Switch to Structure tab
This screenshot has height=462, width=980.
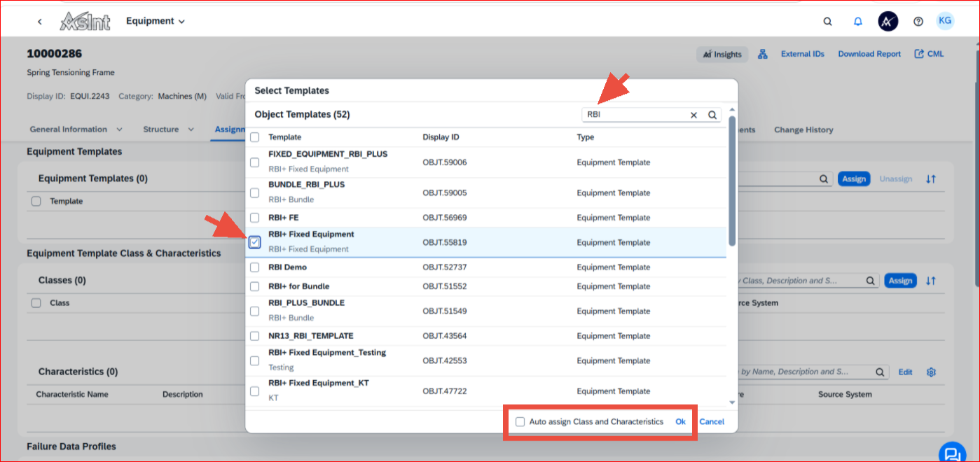click(160, 129)
